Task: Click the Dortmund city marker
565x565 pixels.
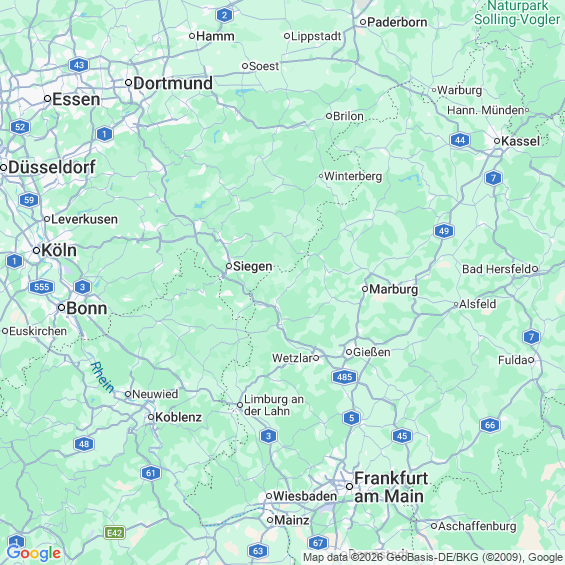Action: [128, 83]
